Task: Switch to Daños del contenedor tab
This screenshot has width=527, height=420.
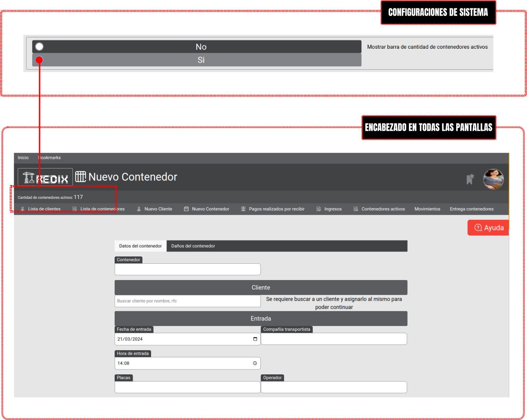Action: click(x=193, y=246)
